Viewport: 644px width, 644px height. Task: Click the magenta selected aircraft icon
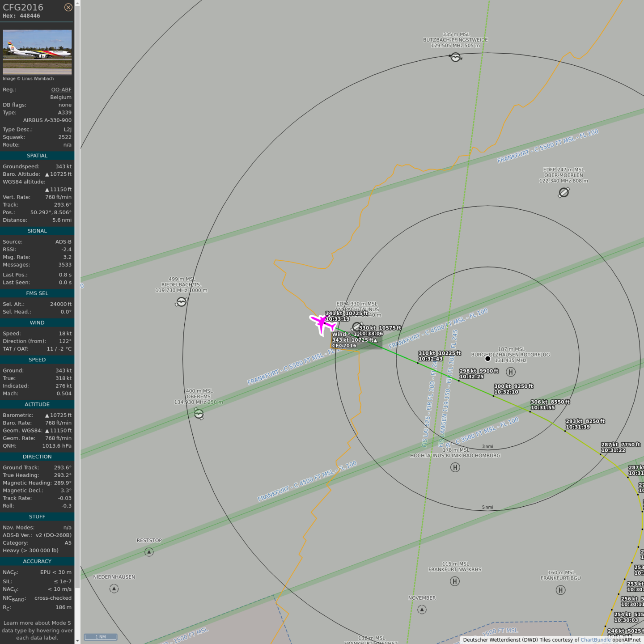(x=322, y=323)
